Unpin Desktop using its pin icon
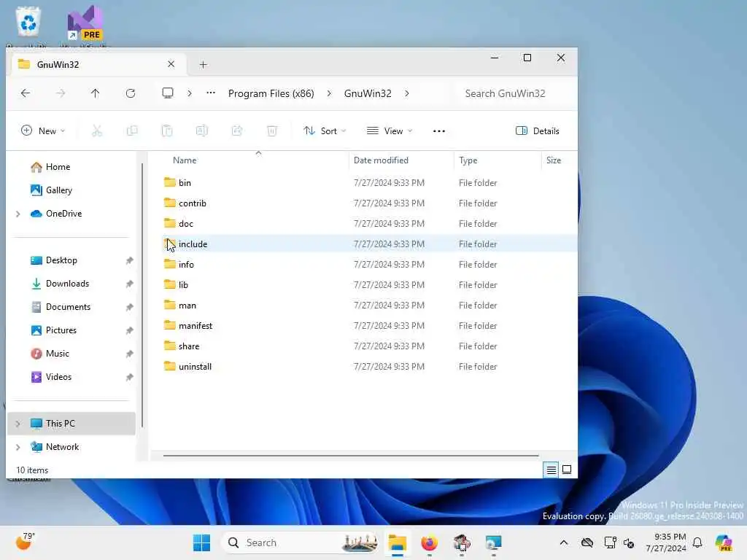 click(129, 260)
